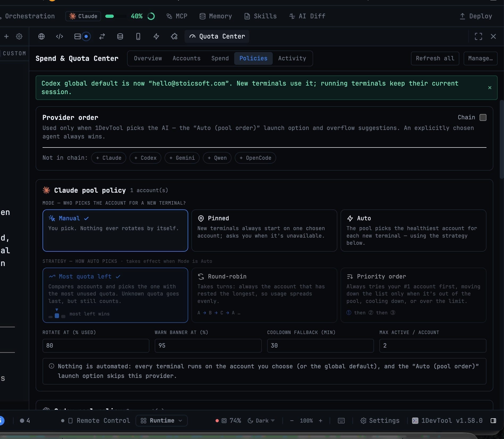The image size is (504, 439).
Task: Choose the Round-robin strategy
Action: click(x=264, y=295)
